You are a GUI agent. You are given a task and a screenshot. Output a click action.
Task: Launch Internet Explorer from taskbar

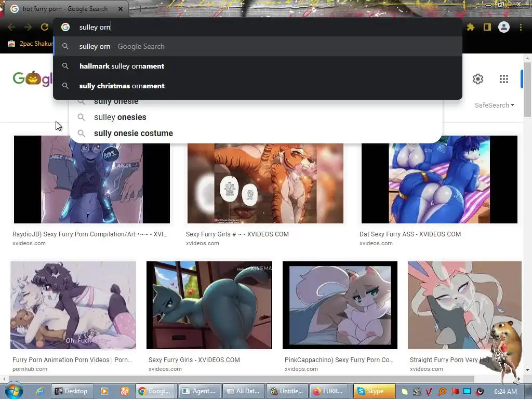coord(40,391)
